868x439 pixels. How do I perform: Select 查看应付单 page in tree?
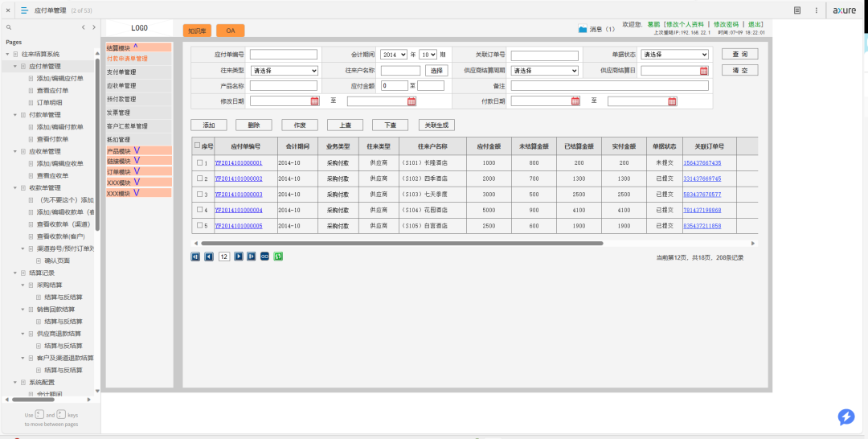click(52, 90)
